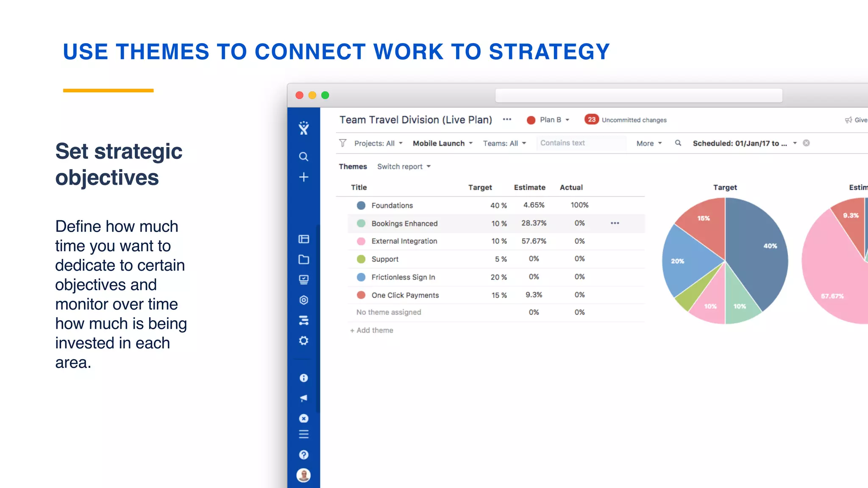Click the Foundations theme color dot
Viewport: 868px width, 488px height.
pos(361,205)
